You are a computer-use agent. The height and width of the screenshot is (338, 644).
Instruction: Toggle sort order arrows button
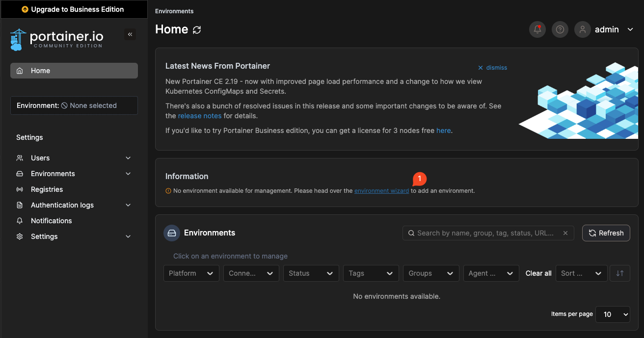coord(620,273)
